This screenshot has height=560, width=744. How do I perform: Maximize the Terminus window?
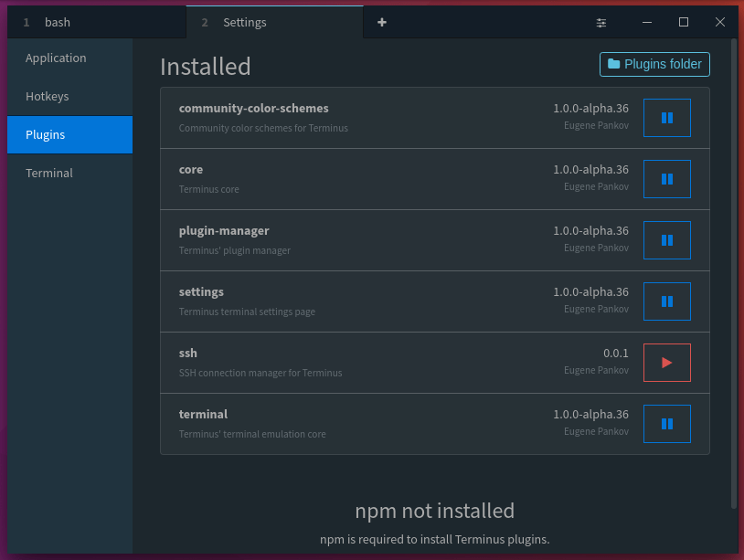(684, 22)
